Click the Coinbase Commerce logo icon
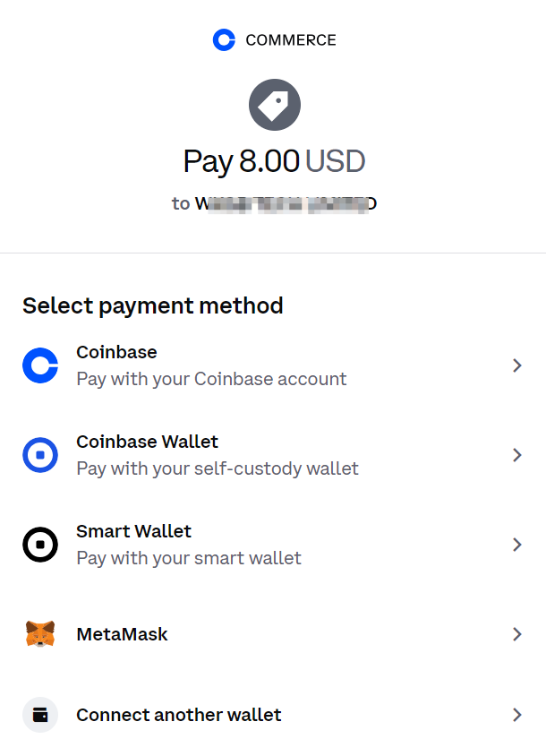 click(224, 40)
